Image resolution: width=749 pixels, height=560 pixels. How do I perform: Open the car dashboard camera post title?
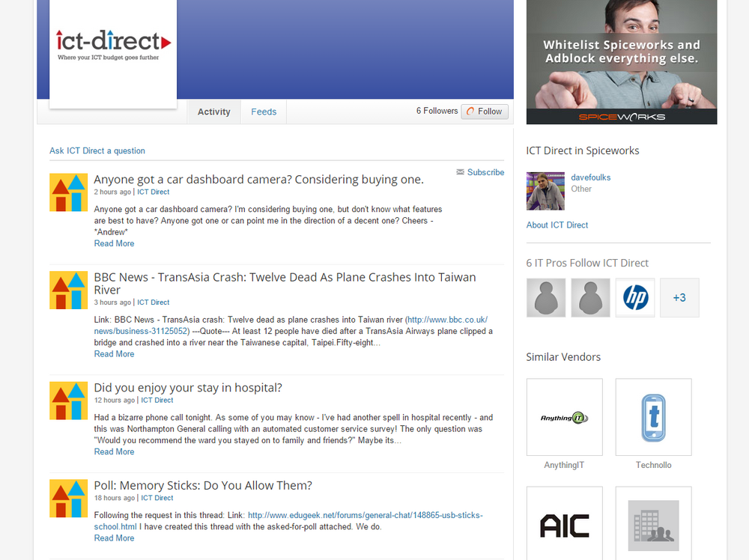click(259, 180)
